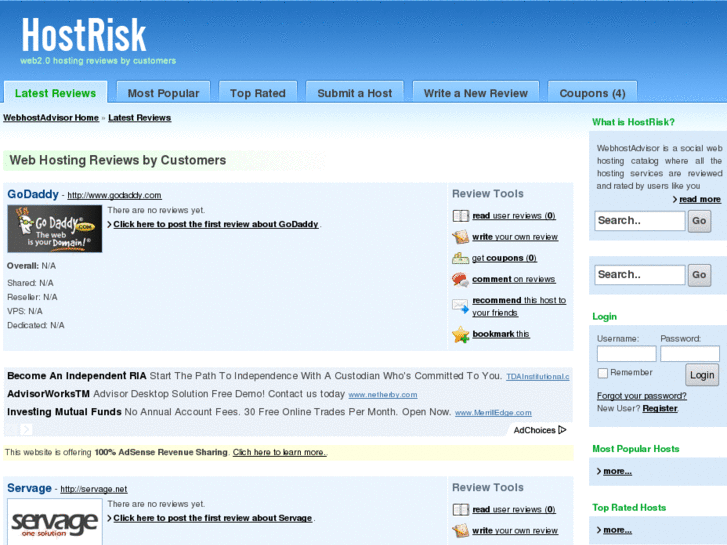Screen dimensions: 727x545
Task: Visit http://servage.net link
Action: pos(94,489)
